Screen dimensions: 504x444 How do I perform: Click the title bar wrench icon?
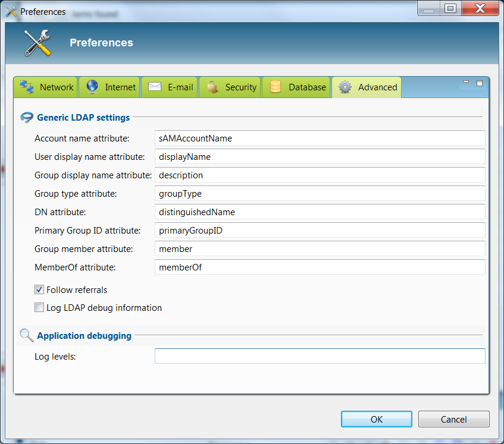11,11
